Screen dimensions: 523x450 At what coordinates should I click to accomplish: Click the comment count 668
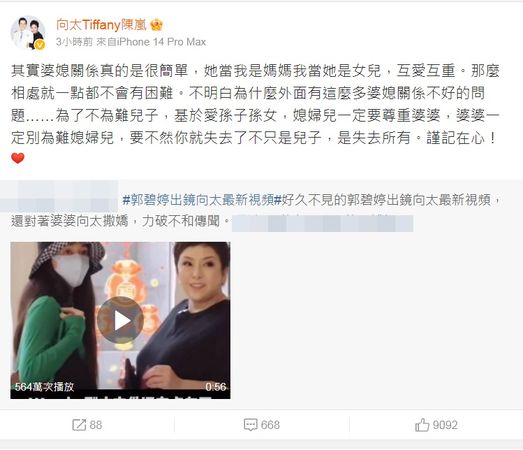point(270,425)
